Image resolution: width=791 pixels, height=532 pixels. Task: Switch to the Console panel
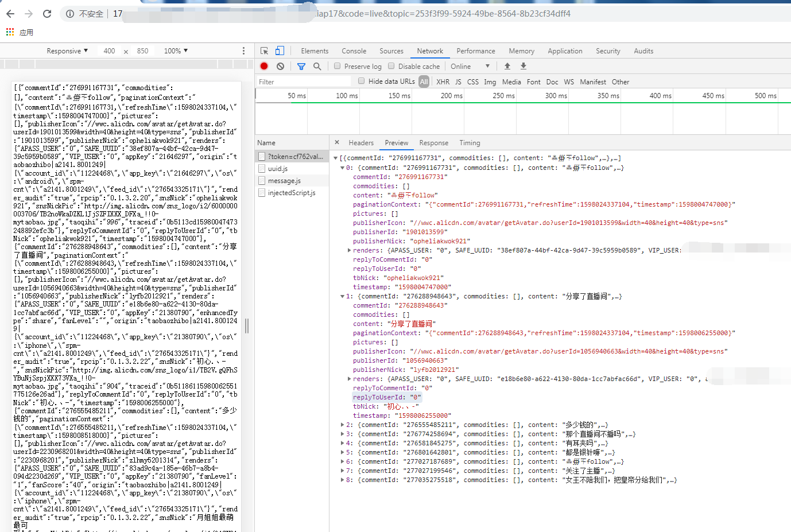pos(354,51)
